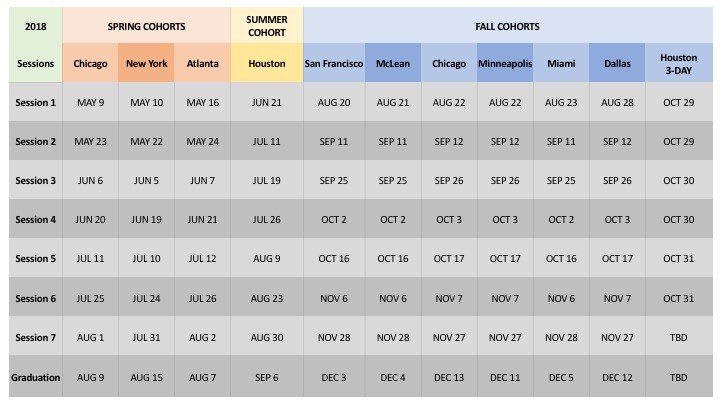Click the Sessions header cell
This screenshot has width=720, height=405.
point(35,64)
